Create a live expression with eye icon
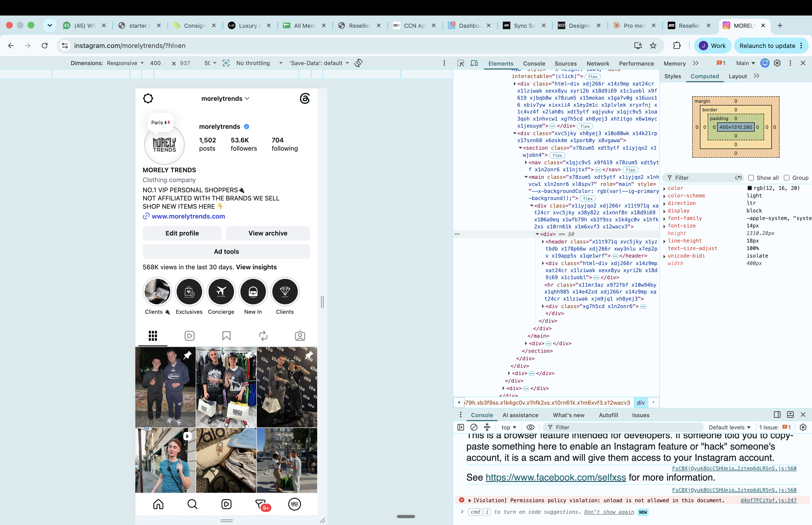812x525 pixels. tap(530, 427)
